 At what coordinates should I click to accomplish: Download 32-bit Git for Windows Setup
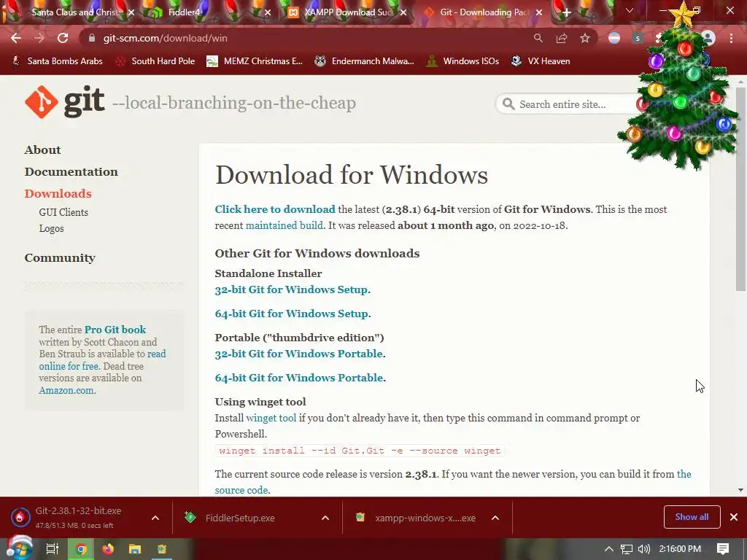291,289
